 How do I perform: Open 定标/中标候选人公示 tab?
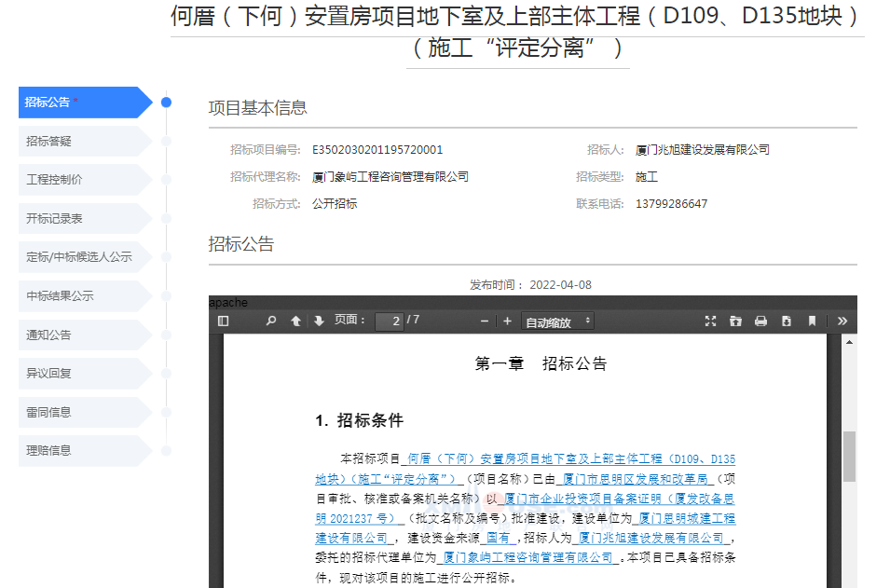point(85,257)
